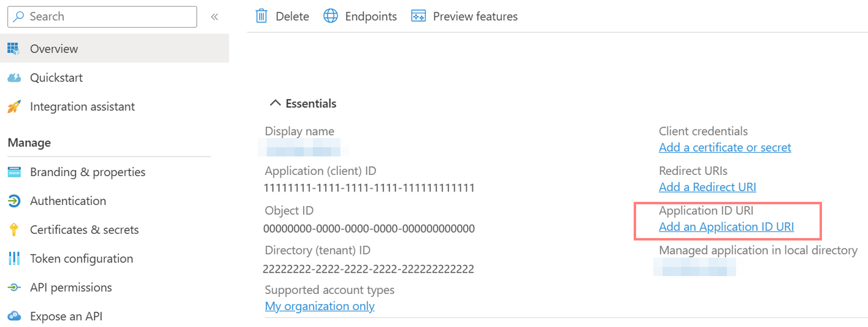
Task: Collapse the sidebar with double chevron
Action: point(215,17)
